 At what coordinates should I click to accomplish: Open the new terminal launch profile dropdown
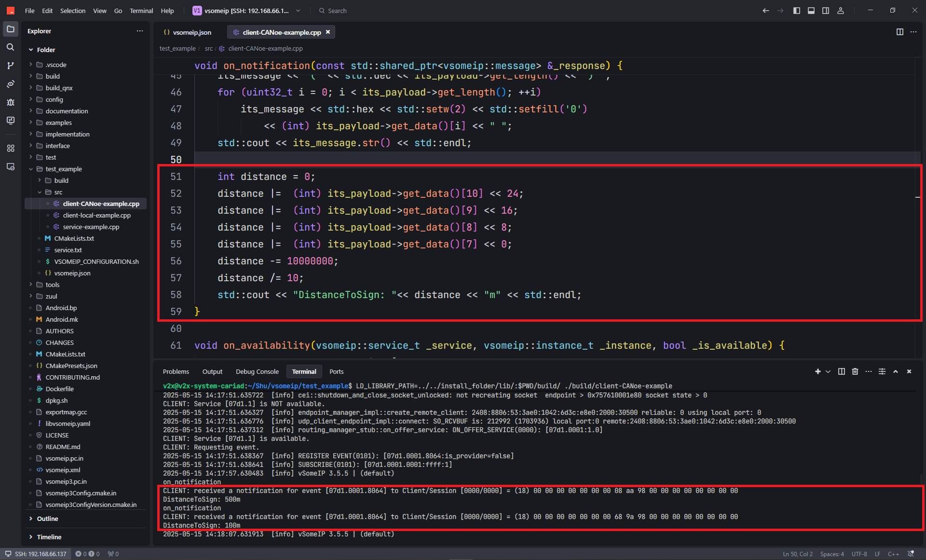pos(828,371)
